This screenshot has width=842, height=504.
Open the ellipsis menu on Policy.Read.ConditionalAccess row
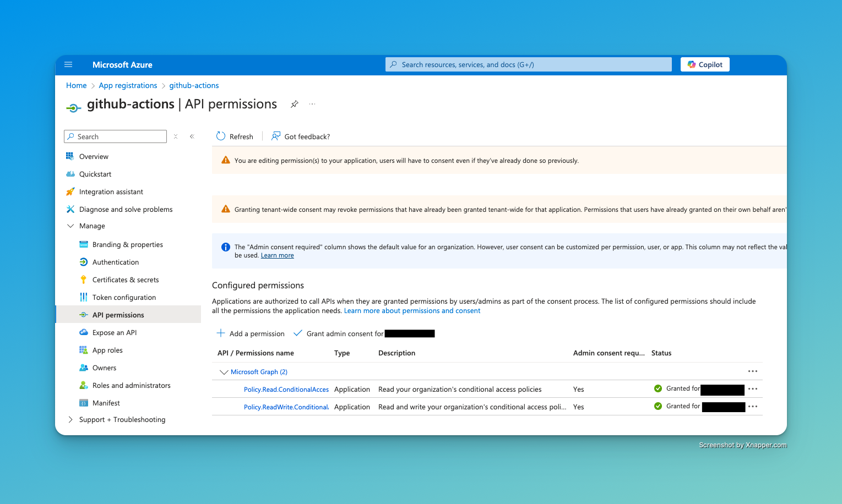[x=753, y=389]
